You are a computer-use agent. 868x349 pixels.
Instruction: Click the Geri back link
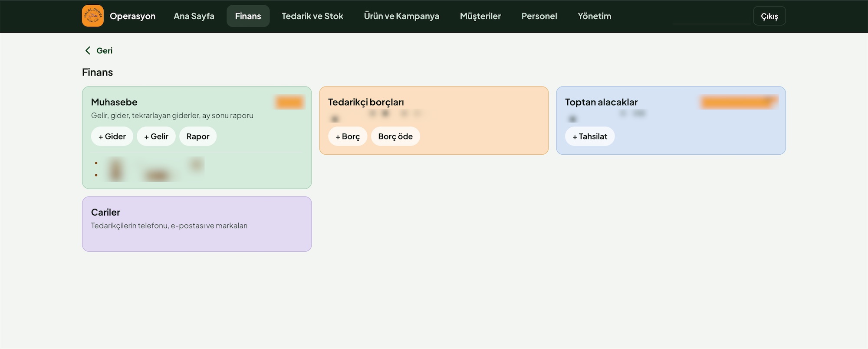pyautogui.click(x=99, y=51)
